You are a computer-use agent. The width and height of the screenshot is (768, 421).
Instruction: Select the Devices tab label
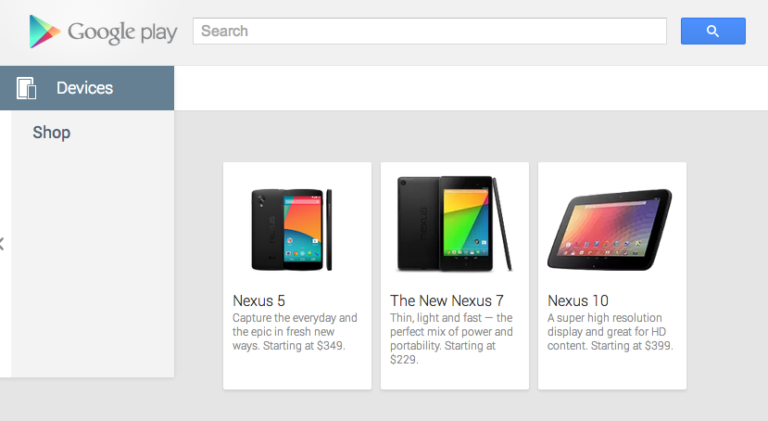point(84,88)
